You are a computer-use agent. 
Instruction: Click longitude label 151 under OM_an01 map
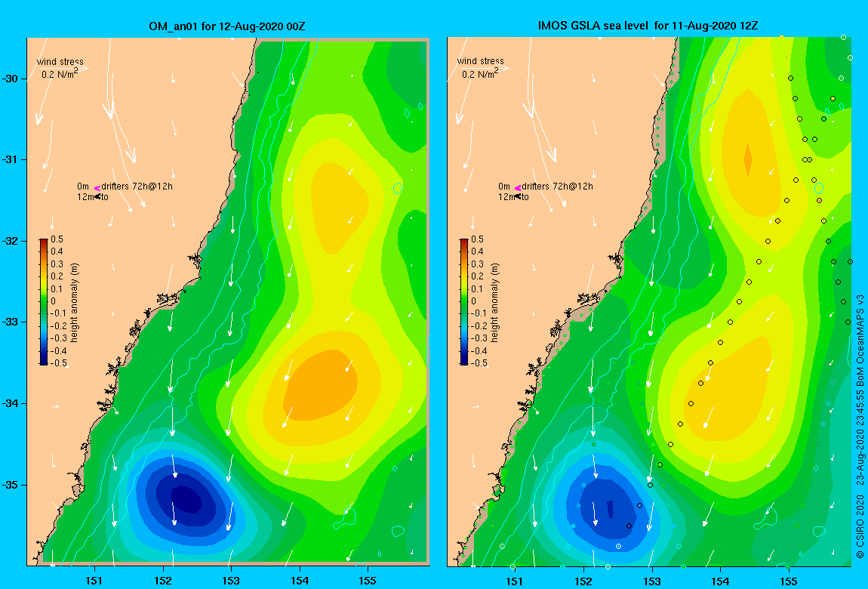click(x=94, y=581)
